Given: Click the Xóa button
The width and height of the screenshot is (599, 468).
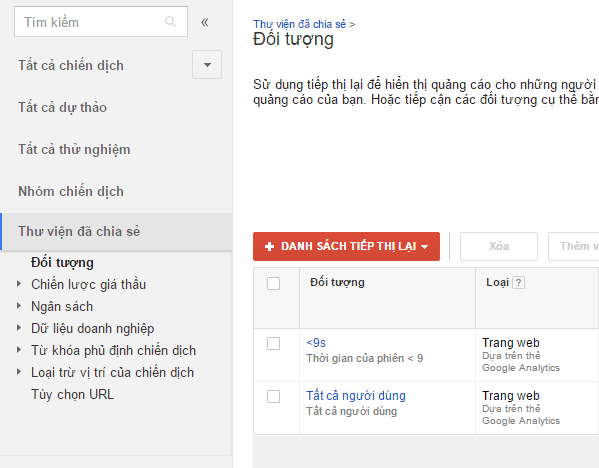Looking at the screenshot, I should pyautogui.click(x=499, y=246).
